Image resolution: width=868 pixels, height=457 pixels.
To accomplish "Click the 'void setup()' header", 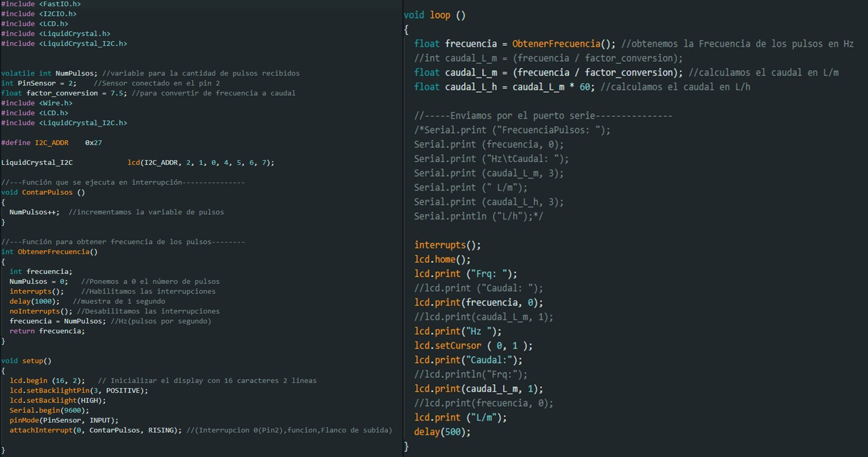I will click(x=26, y=360).
